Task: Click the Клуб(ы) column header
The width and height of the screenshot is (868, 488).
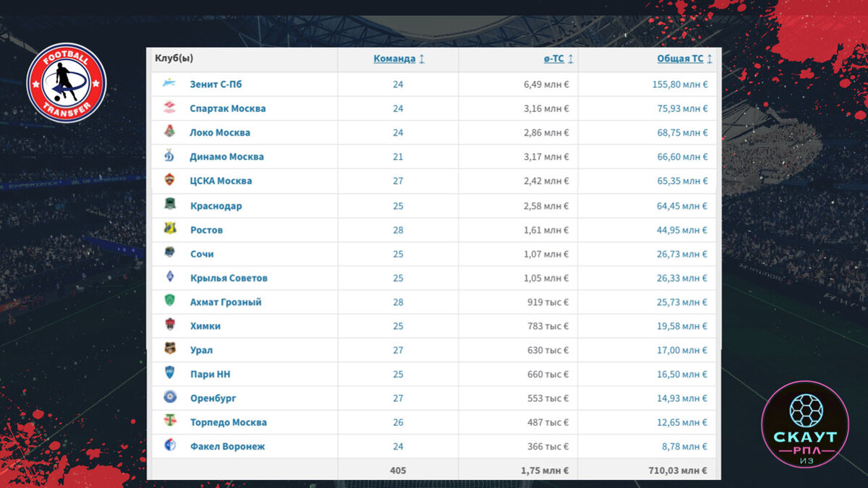Action: coord(174,59)
